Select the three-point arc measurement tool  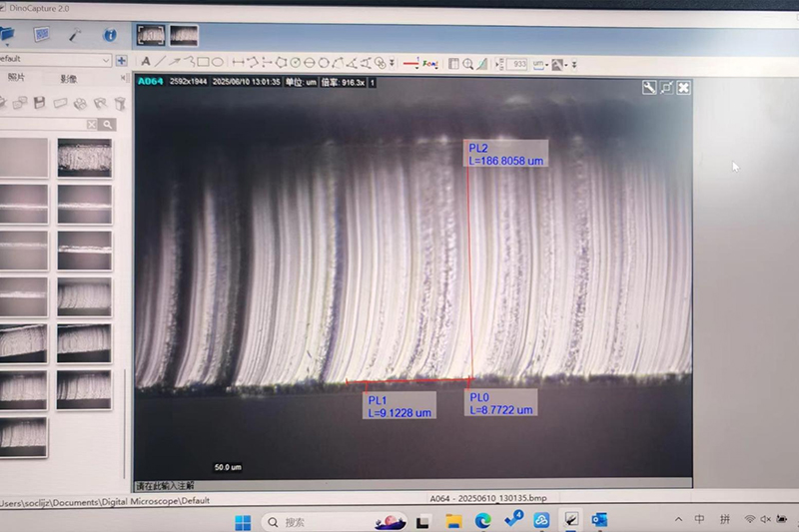click(338, 63)
